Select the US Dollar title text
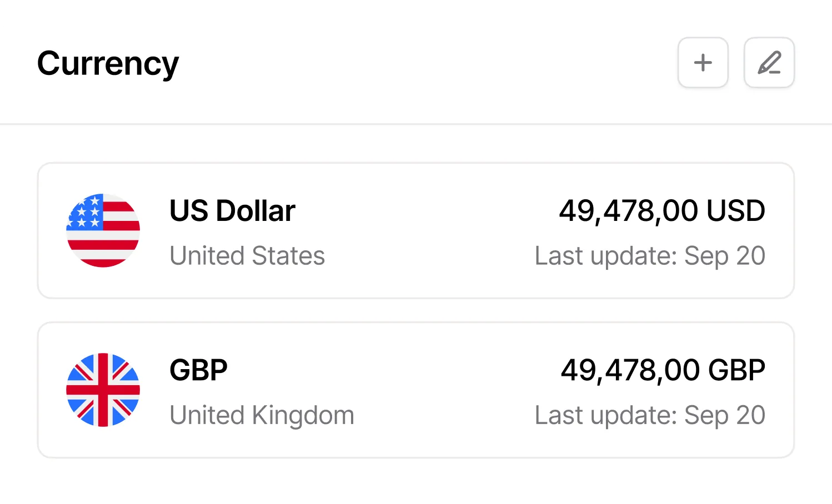 click(232, 211)
